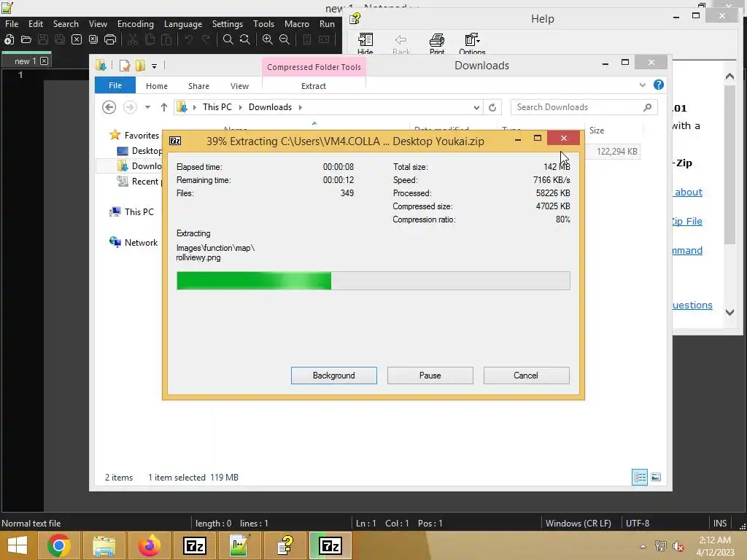Open Macro menu in Notepad++
747x560 pixels.
click(x=296, y=24)
